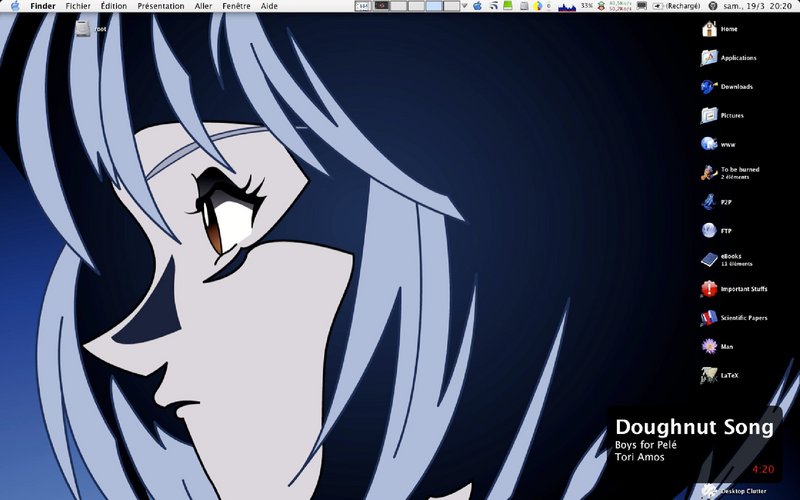The image size is (800, 500).
Task: Open the Aide menu
Action: tap(269, 6)
